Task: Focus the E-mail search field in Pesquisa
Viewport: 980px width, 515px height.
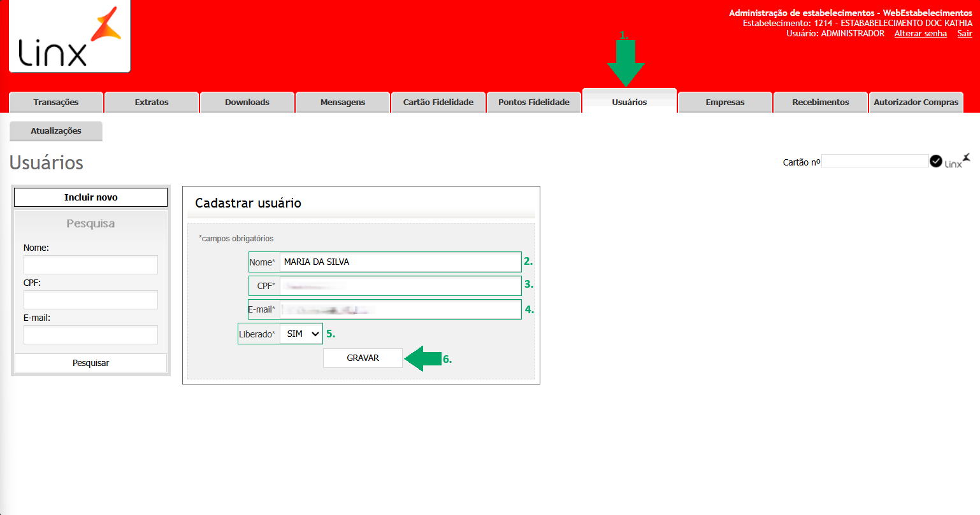Action: click(x=90, y=335)
